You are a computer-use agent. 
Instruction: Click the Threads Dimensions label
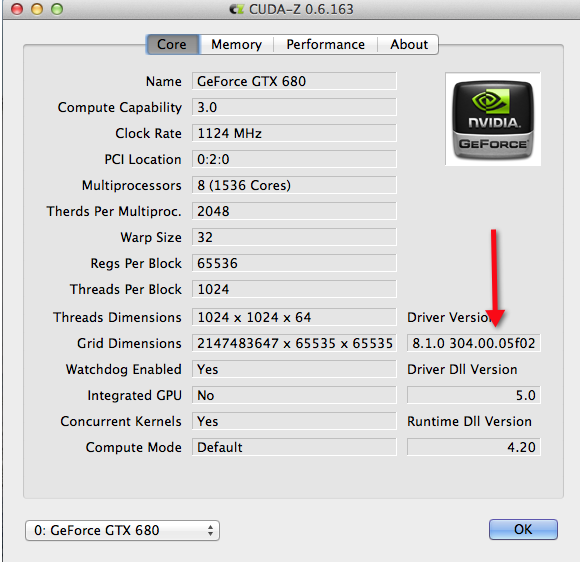(117, 317)
